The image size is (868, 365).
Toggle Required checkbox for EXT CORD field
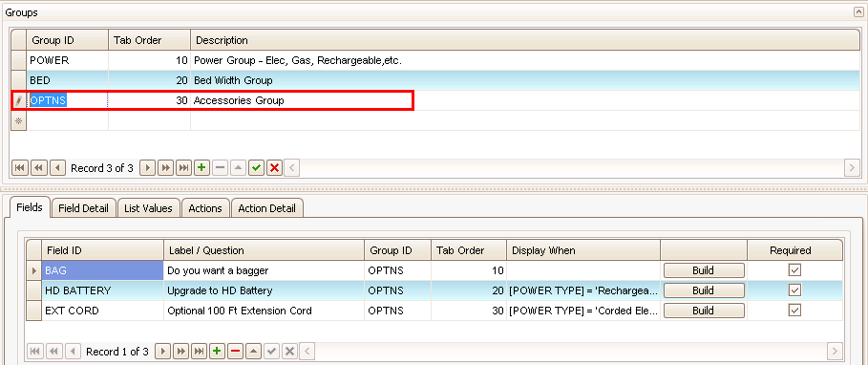[794, 311]
